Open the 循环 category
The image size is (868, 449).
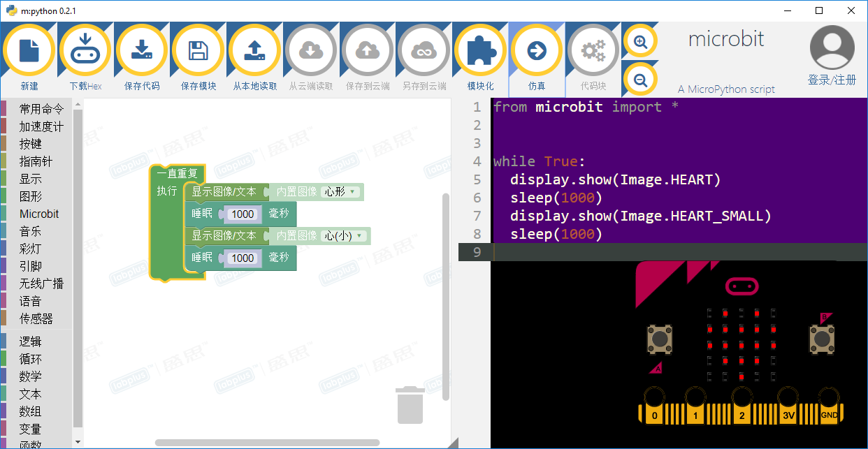click(31, 359)
